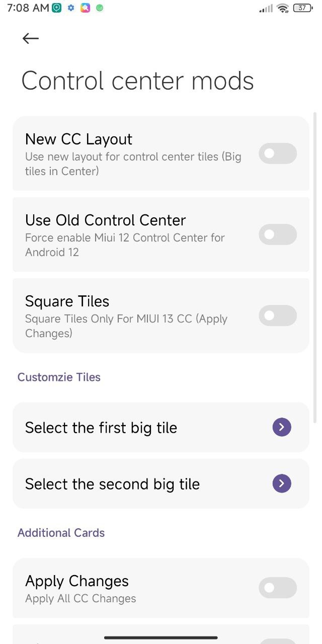Open second big tile chevron
The width and height of the screenshot is (322, 644).
282,484
